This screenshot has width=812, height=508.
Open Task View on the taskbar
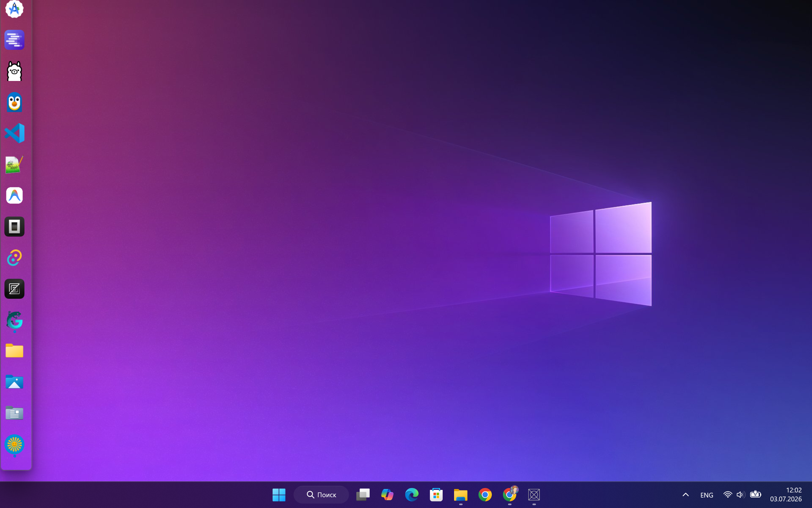[363, 495]
